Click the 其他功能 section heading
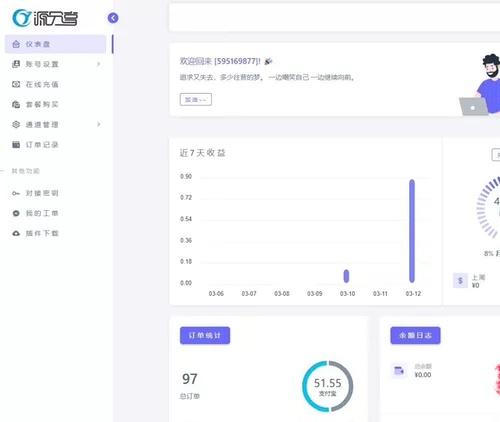Screen dimensions: 500x422 [x=26, y=171]
